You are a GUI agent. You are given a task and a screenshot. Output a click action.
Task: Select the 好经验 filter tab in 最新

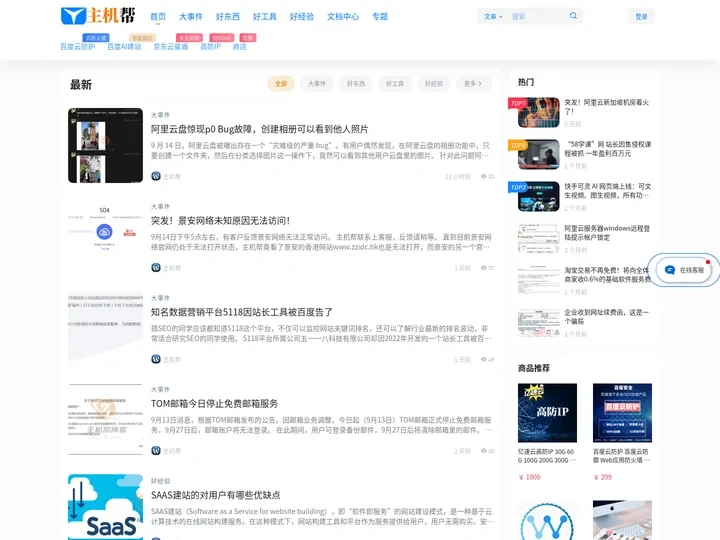[434, 84]
